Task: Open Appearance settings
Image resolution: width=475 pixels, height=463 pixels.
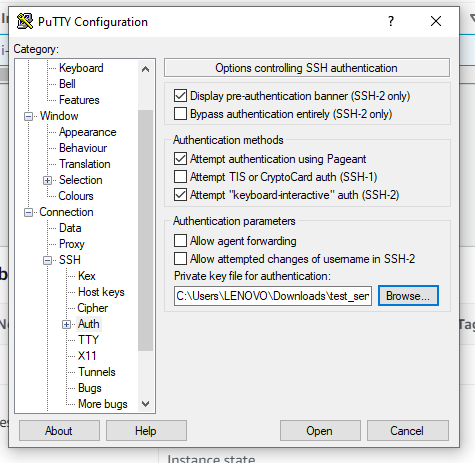Action: pos(87,132)
